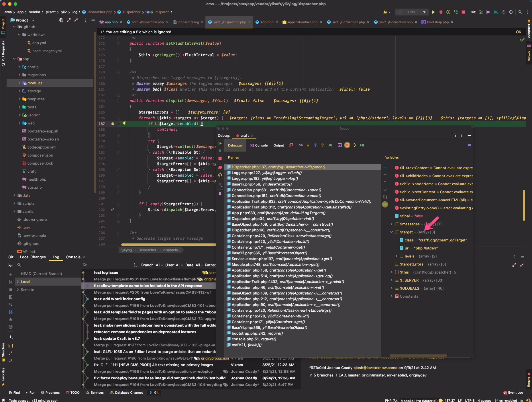Switch to the Console tab in debugger

(261, 145)
